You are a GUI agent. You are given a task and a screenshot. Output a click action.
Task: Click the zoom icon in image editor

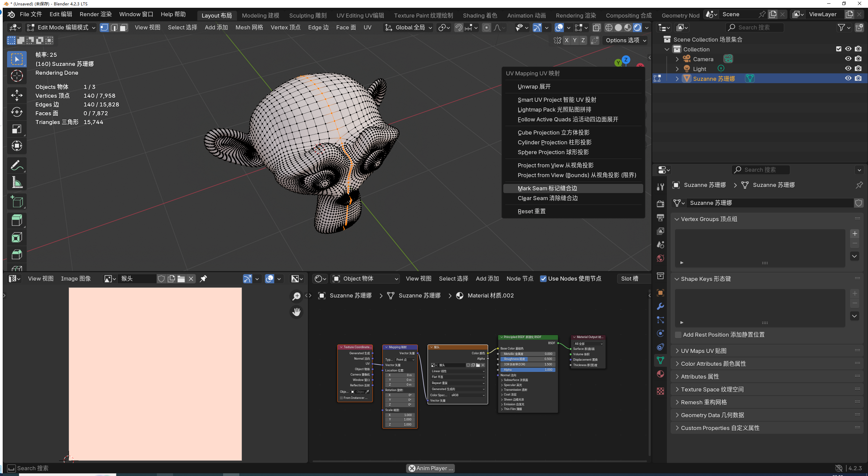(x=296, y=296)
